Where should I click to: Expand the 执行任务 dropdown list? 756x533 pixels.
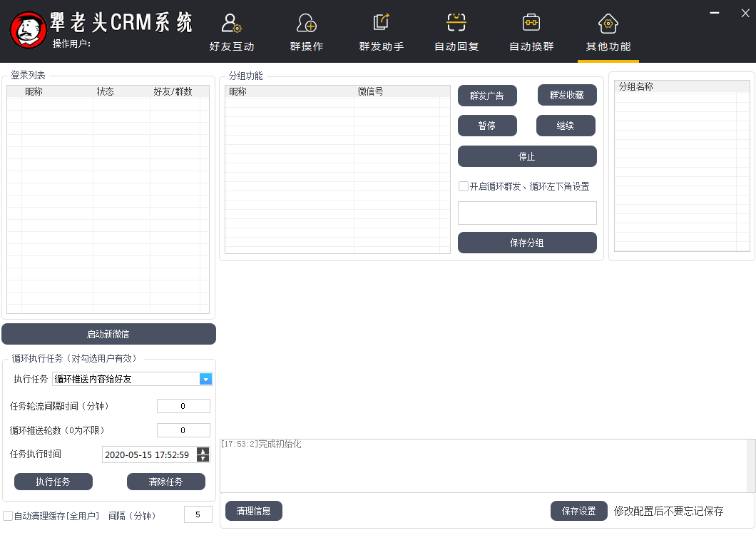[x=205, y=379]
